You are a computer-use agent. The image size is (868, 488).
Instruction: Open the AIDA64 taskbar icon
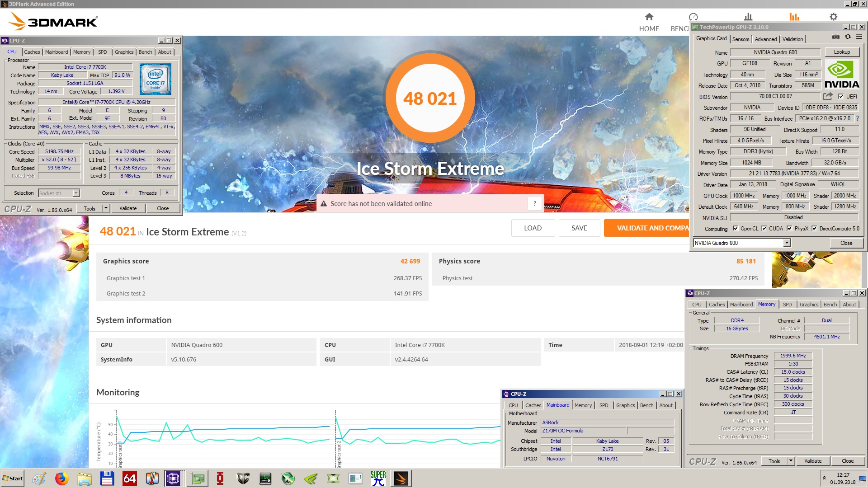tap(129, 479)
